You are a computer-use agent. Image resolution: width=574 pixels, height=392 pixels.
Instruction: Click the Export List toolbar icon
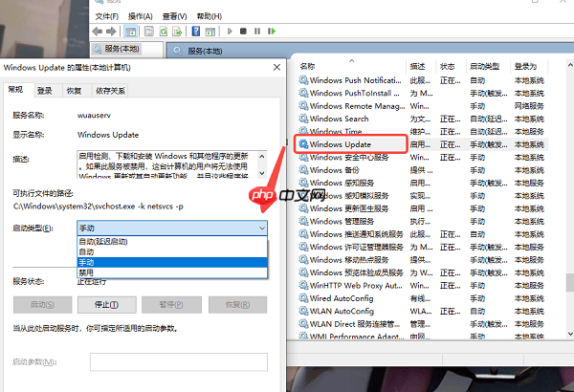click(x=177, y=32)
